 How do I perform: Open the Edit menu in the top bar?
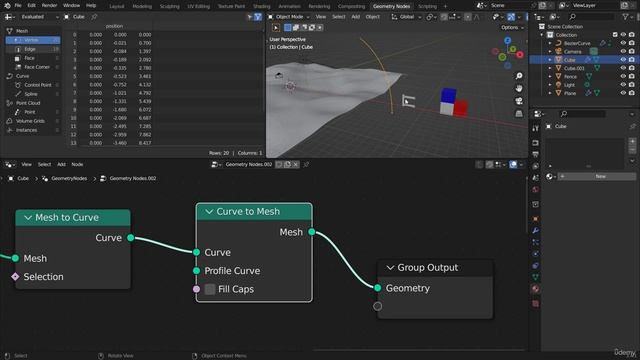[31, 5]
